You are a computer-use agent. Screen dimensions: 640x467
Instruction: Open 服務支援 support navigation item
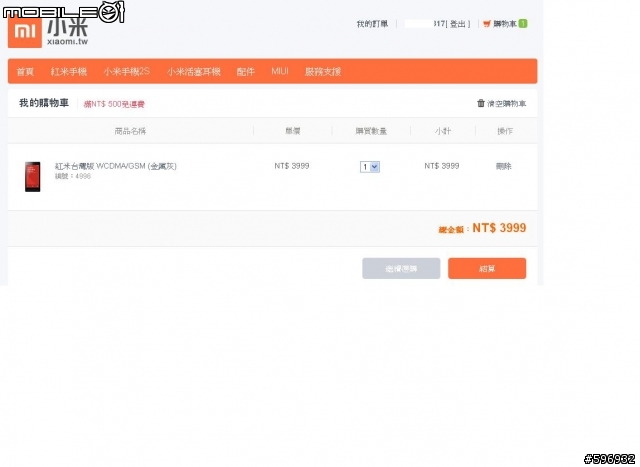323,72
